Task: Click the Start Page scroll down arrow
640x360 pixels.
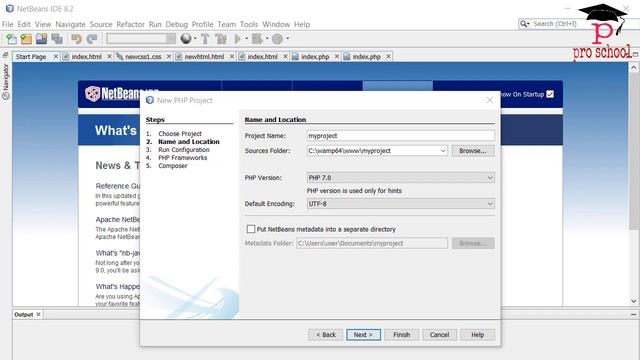Action: point(633,301)
